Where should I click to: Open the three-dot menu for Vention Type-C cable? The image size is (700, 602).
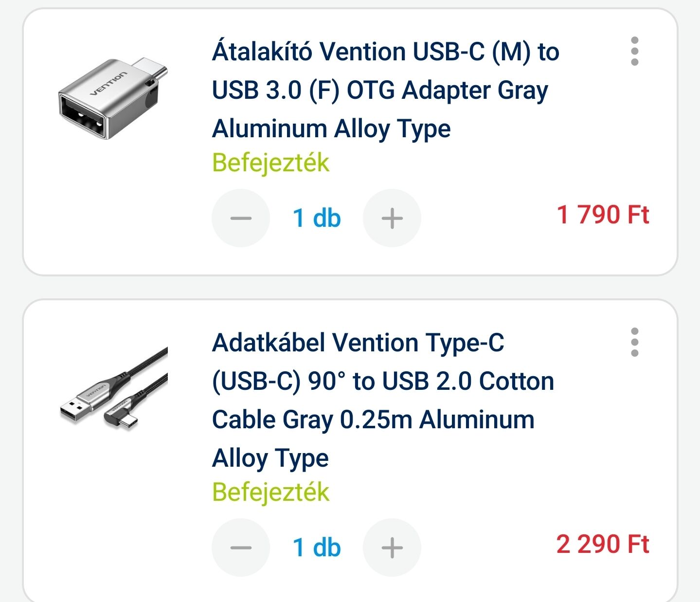click(634, 342)
